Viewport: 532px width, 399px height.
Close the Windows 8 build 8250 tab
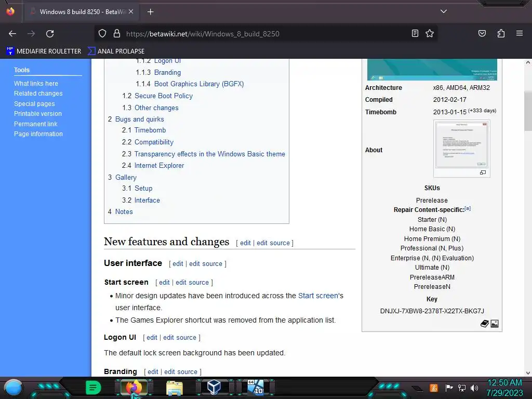[131, 11]
